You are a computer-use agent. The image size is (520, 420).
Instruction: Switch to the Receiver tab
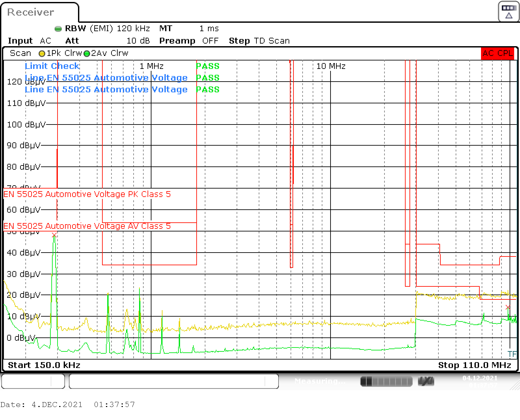pos(31,12)
